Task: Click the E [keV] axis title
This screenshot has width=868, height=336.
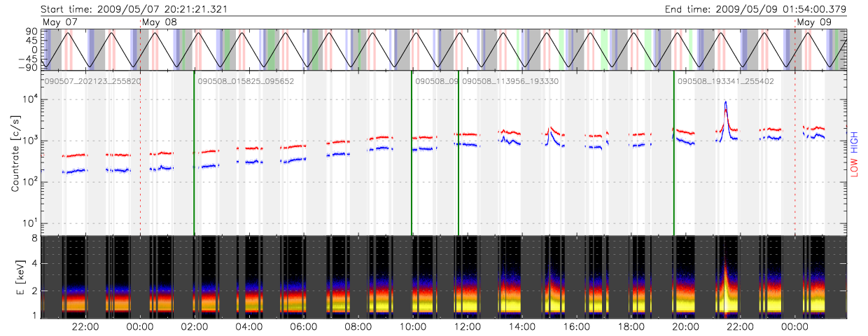Action: click(x=15, y=278)
